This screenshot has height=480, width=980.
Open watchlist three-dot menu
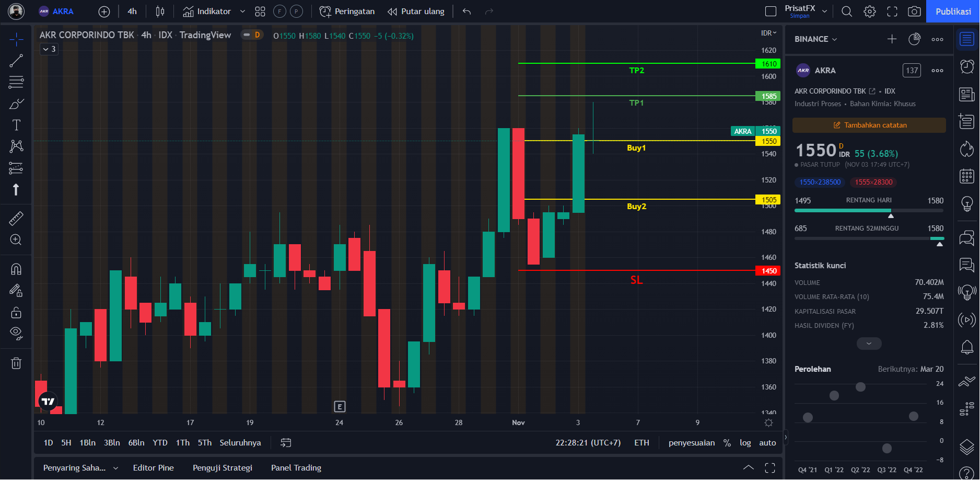pyautogui.click(x=937, y=39)
